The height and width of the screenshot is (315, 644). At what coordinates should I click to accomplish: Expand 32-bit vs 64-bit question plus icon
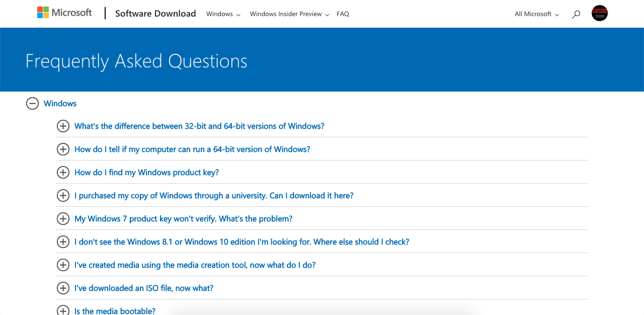63,126
